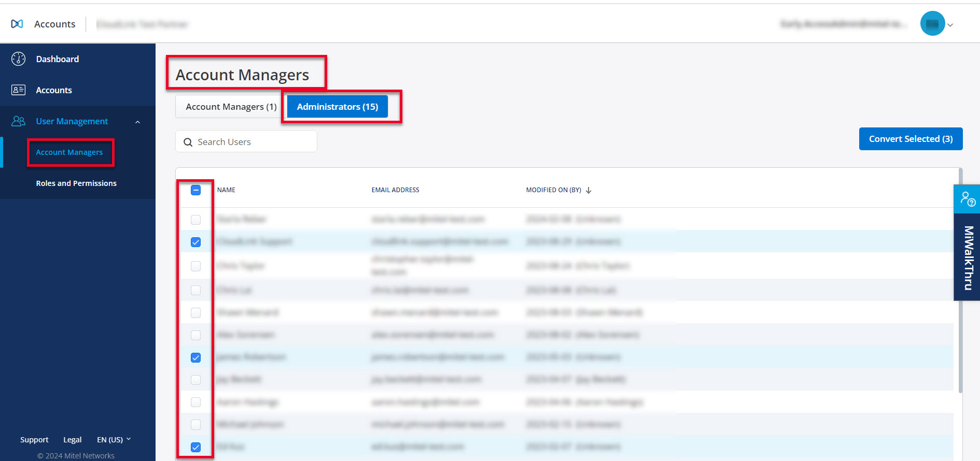The height and width of the screenshot is (461, 980).
Task: Click the MiWalkThru help person icon
Action: (967, 199)
